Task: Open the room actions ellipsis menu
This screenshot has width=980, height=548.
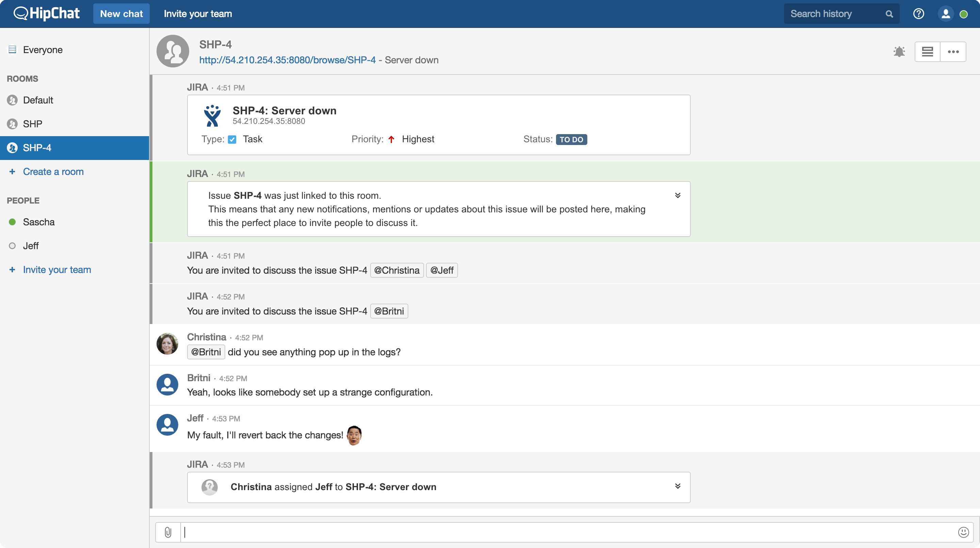Action: 953,51
